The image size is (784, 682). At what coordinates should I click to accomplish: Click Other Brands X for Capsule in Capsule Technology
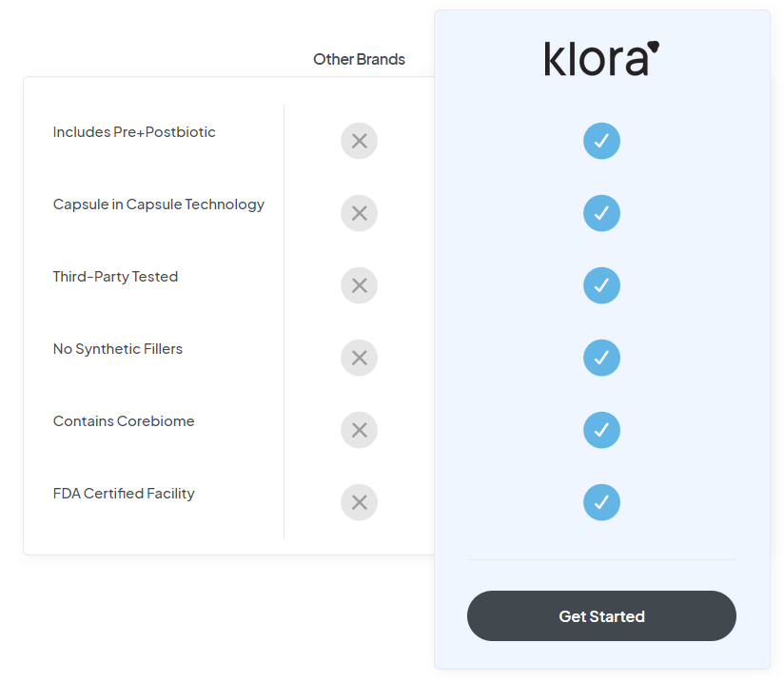tap(359, 213)
